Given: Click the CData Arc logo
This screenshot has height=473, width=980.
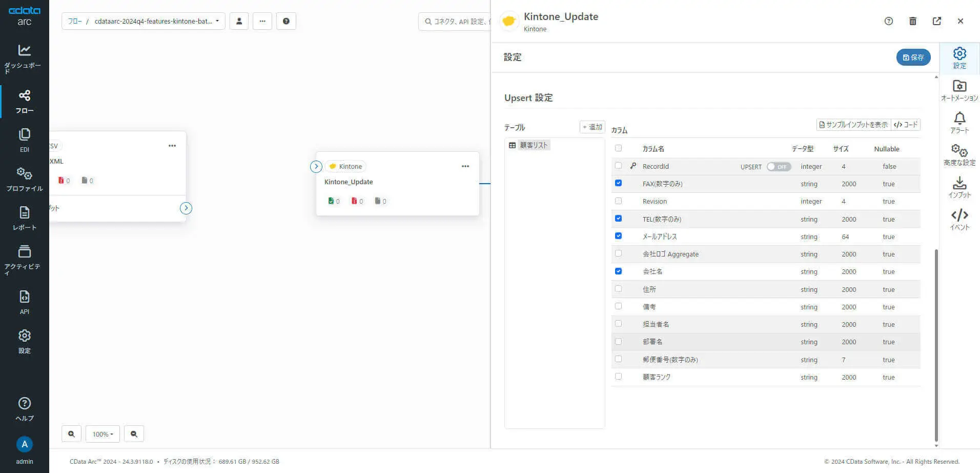Looking at the screenshot, I should (24, 16).
